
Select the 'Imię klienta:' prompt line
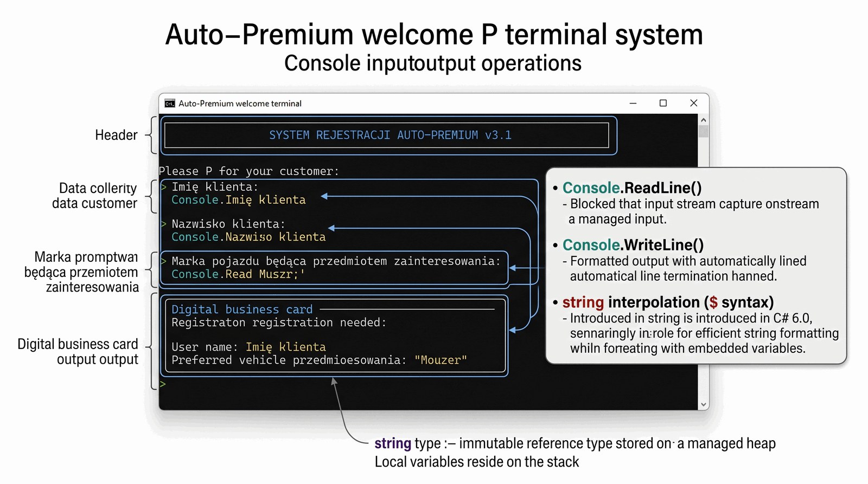click(x=215, y=187)
